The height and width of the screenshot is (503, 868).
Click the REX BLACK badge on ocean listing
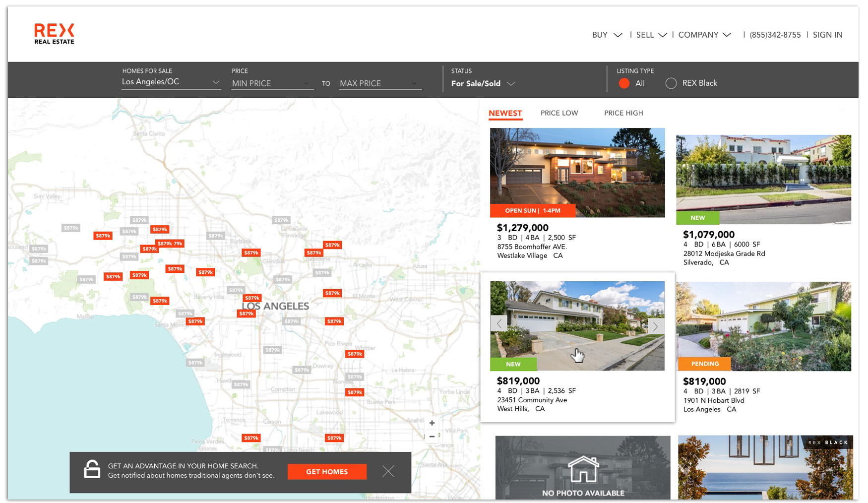(x=828, y=442)
